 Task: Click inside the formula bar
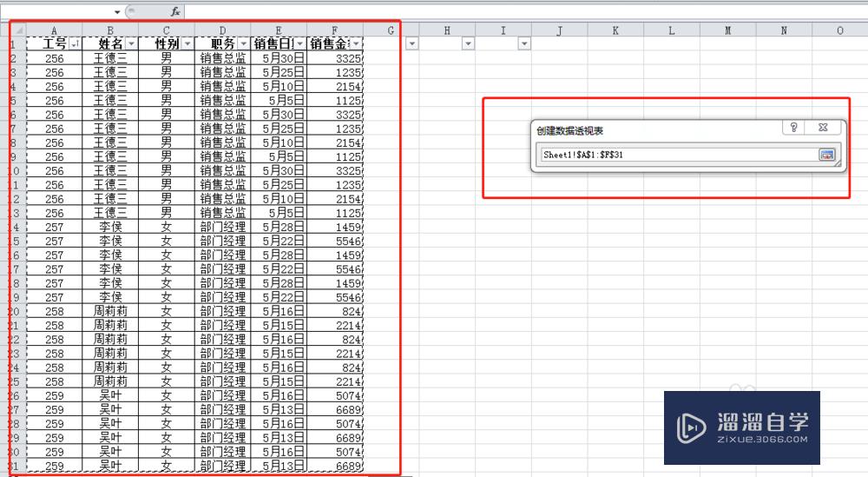coord(526,11)
